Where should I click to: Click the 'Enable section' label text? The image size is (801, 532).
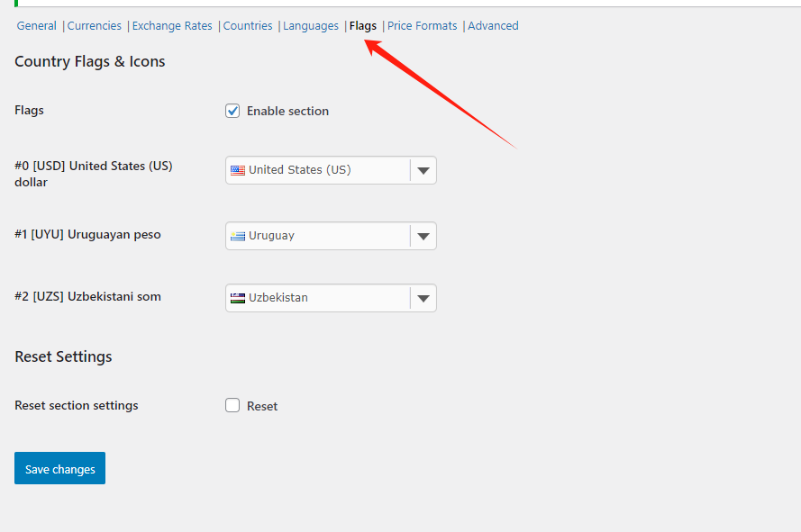287,111
